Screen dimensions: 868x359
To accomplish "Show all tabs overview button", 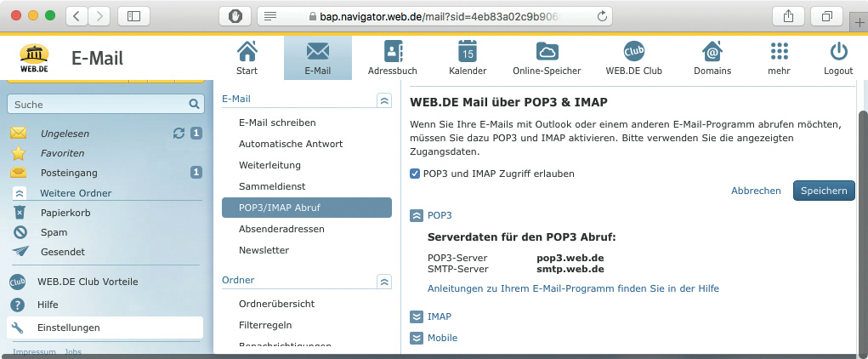I will [x=826, y=16].
